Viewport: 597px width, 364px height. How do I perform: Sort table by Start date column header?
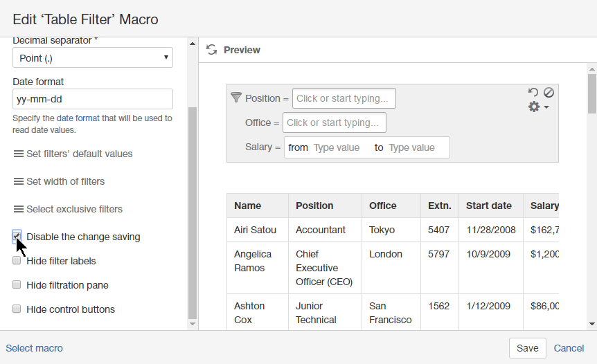[489, 206]
